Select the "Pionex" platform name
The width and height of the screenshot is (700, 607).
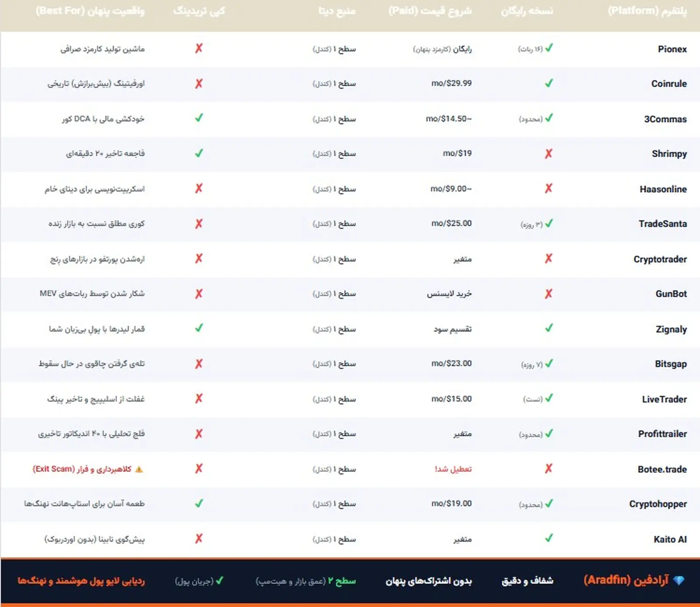[x=672, y=49]
